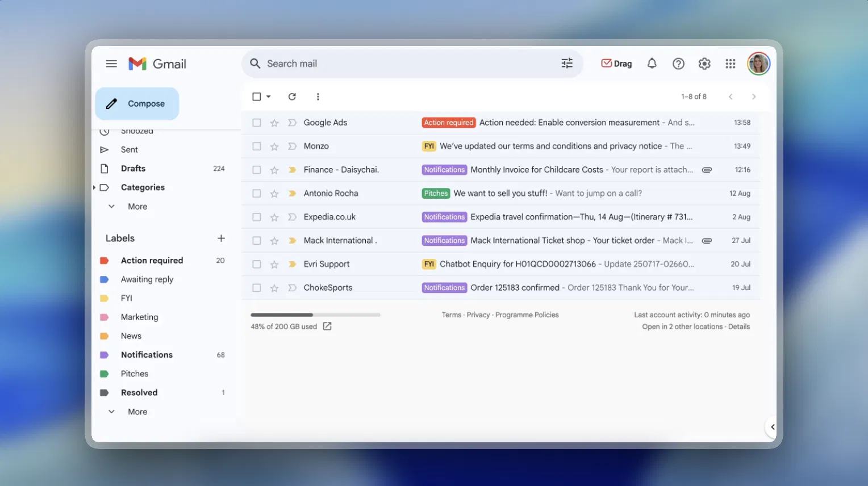Select all conversations checkbox
The image size is (868, 486).
click(x=256, y=97)
